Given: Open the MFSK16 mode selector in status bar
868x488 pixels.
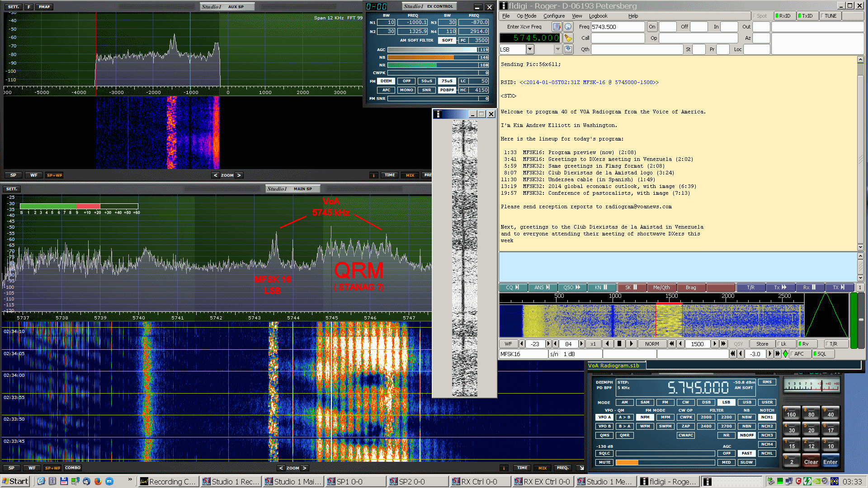Looking at the screenshot, I should tap(523, 354).
